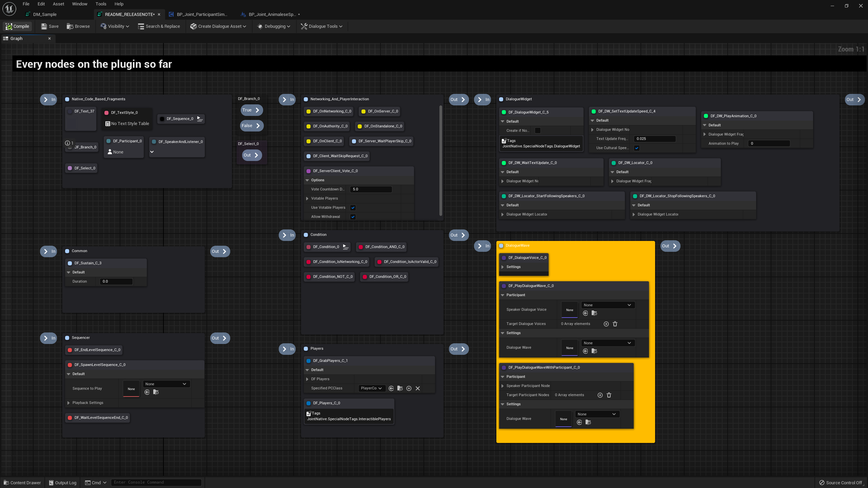This screenshot has width=868, height=488.
Task: Click the Vote Countdown value field
Action: point(371,189)
